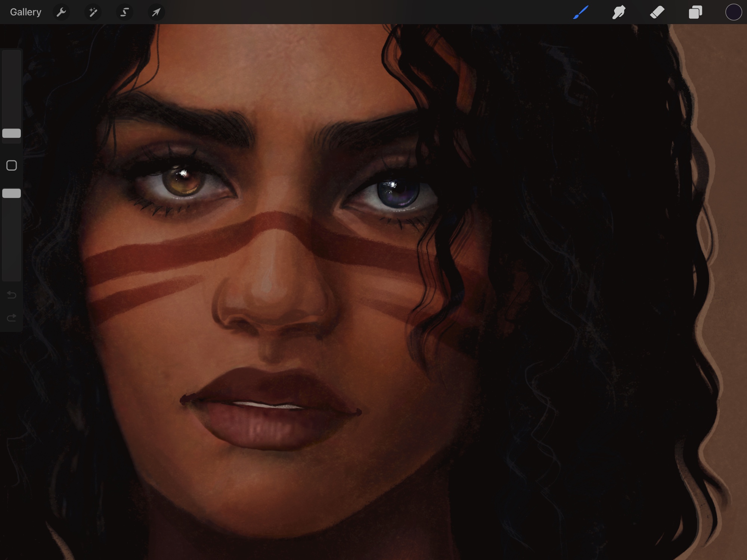Tap the amber eye iris on canvas
747x560 pixels.
click(183, 182)
